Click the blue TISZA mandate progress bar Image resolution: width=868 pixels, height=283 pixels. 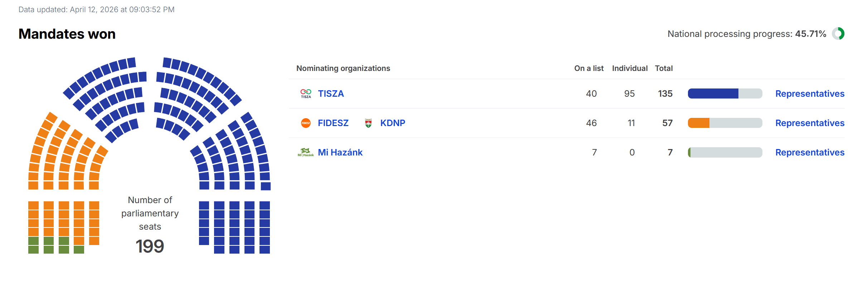point(713,93)
